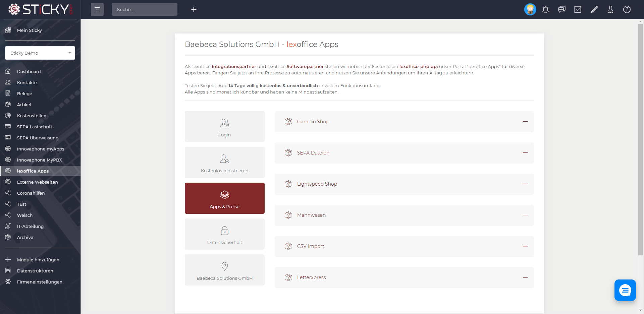Open the user profile icon in top bar

(610, 9)
